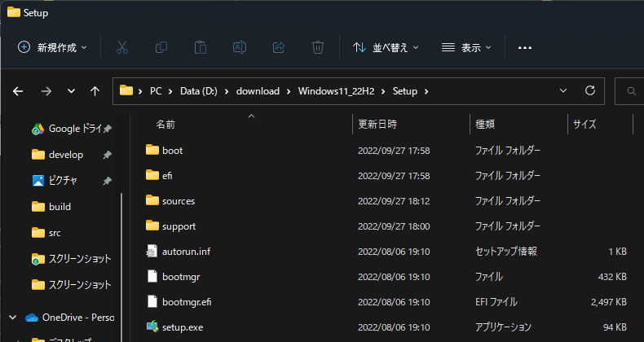Image resolution: width=644 pixels, height=342 pixels.
Task: Open chevron after Setup in breadcrumb
Action: (x=426, y=91)
